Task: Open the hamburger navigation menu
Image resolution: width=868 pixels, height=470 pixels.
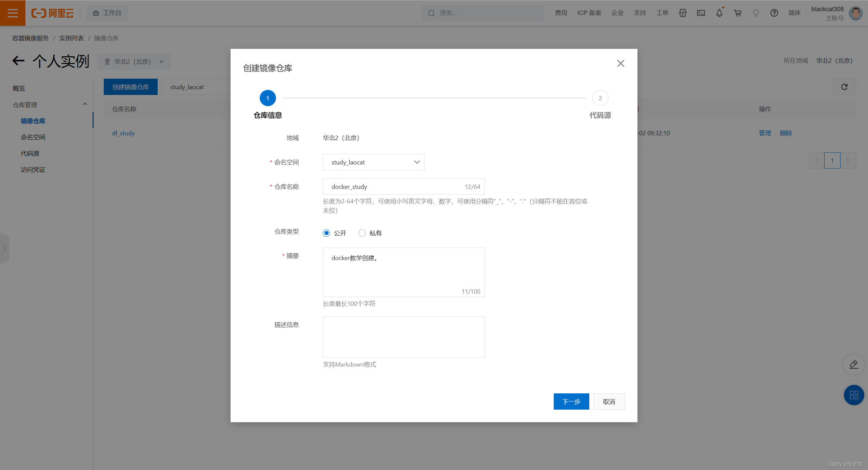Action: point(13,13)
